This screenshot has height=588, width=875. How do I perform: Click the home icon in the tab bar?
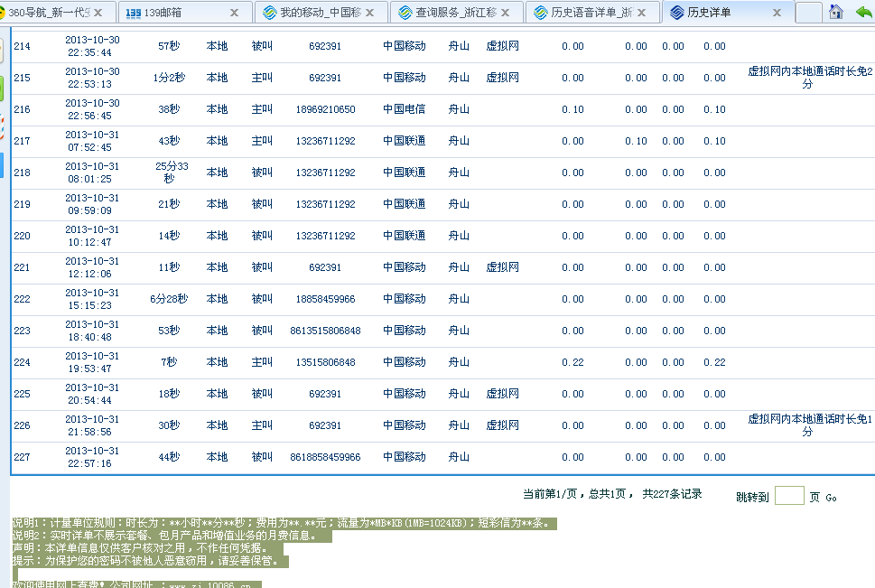click(x=836, y=13)
